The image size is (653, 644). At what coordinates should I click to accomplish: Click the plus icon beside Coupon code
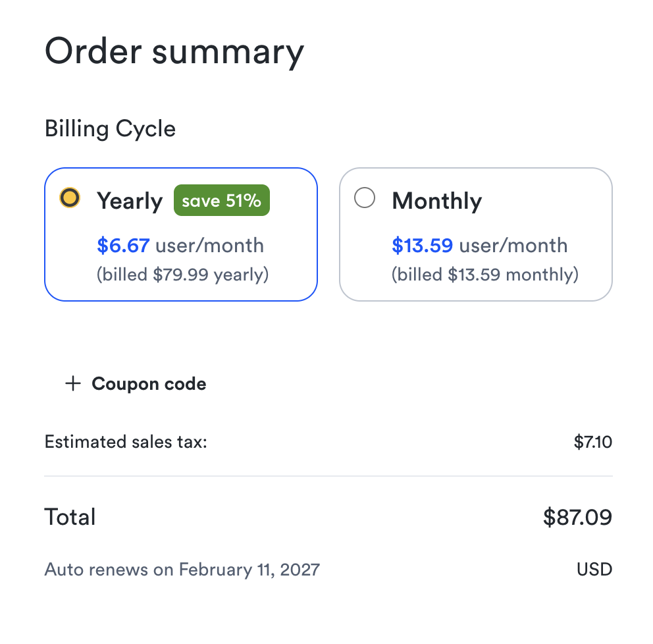point(73,384)
